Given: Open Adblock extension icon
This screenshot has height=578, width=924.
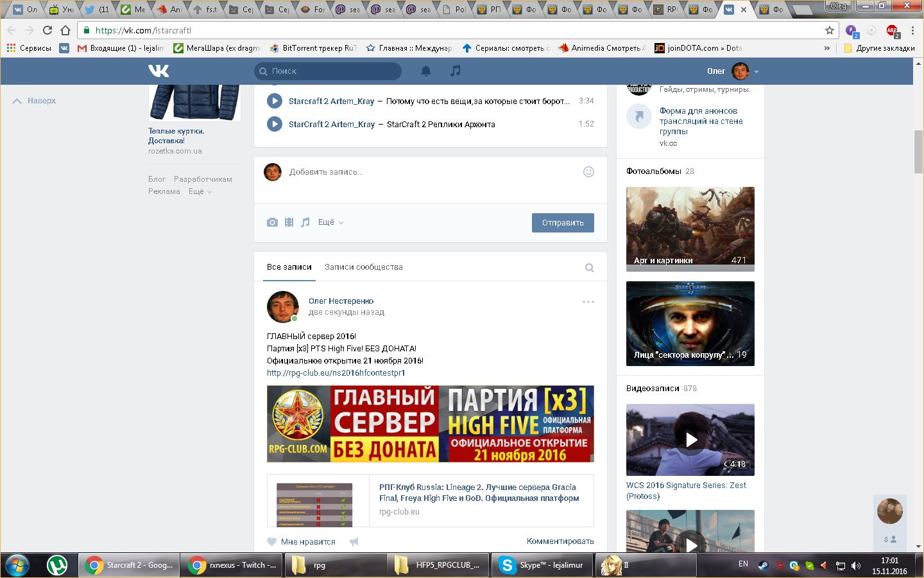Looking at the screenshot, I should (893, 30).
